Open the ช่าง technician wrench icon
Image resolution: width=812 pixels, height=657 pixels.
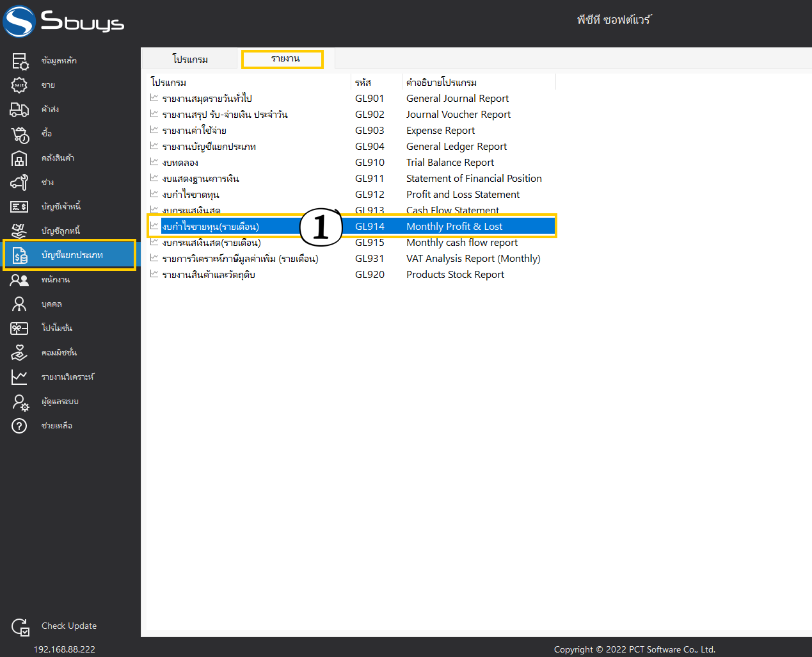click(20, 182)
